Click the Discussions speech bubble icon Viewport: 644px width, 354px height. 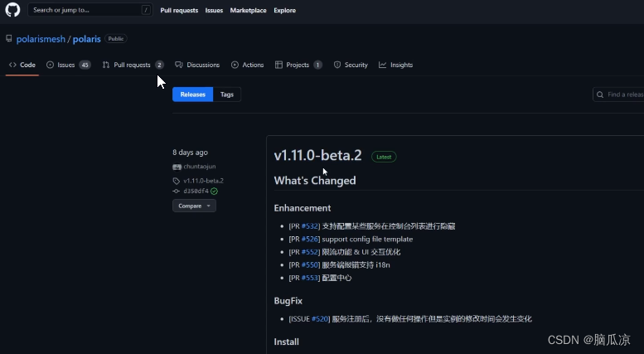click(x=179, y=65)
